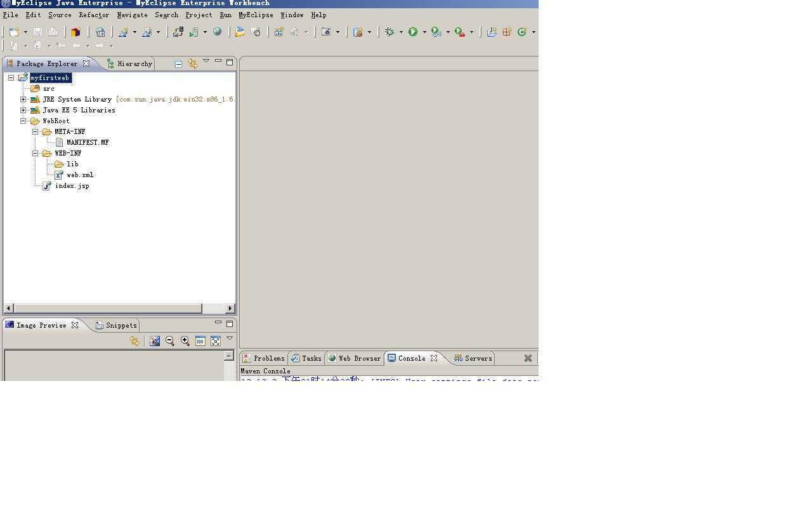Click the 100% actual size icon in Image Preview
Viewport: 812px width, 508px height.
point(200,341)
